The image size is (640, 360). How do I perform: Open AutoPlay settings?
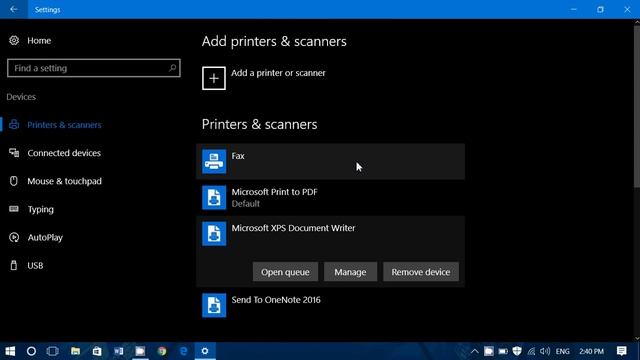(x=45, y=237)
